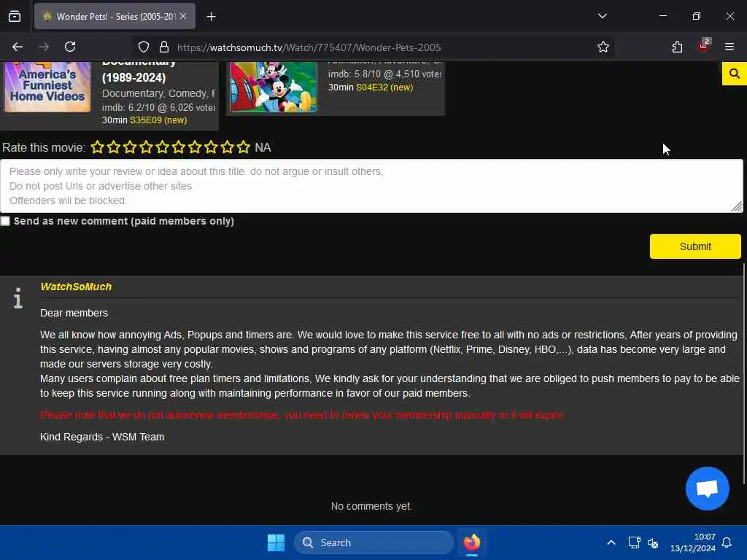
Task: Open America's Funniest Home Videos thumbnail
Action: 47,87
